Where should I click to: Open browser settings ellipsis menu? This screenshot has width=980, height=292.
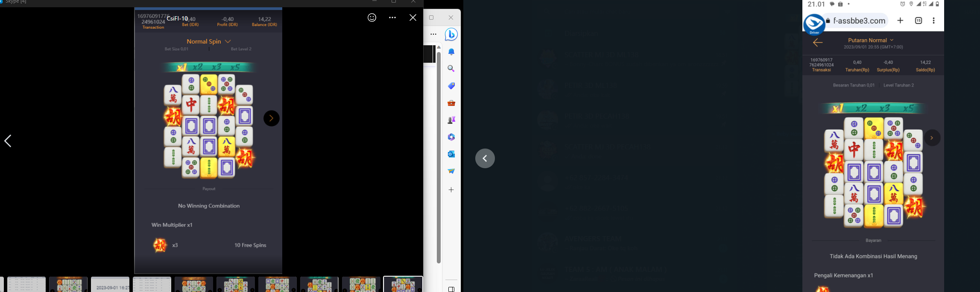[x=433, y=34]
